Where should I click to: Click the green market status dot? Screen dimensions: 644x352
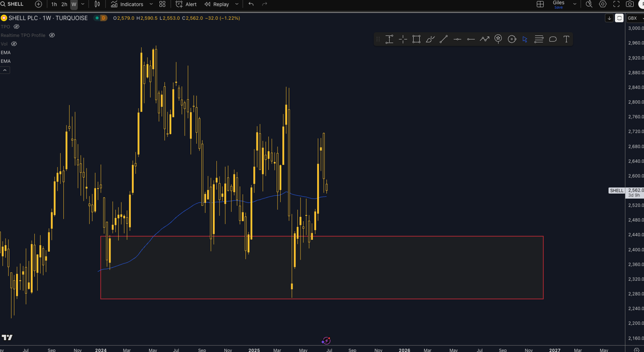[x=97, y=18]
